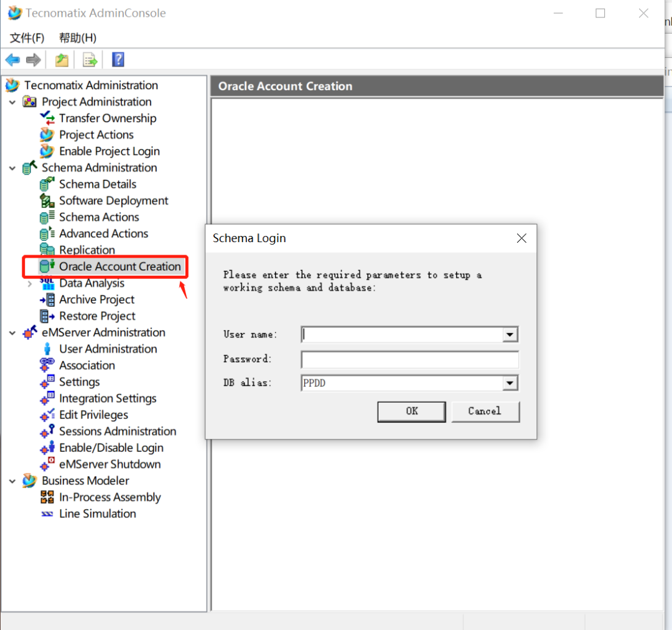Click the Association icon

(47, 365)
